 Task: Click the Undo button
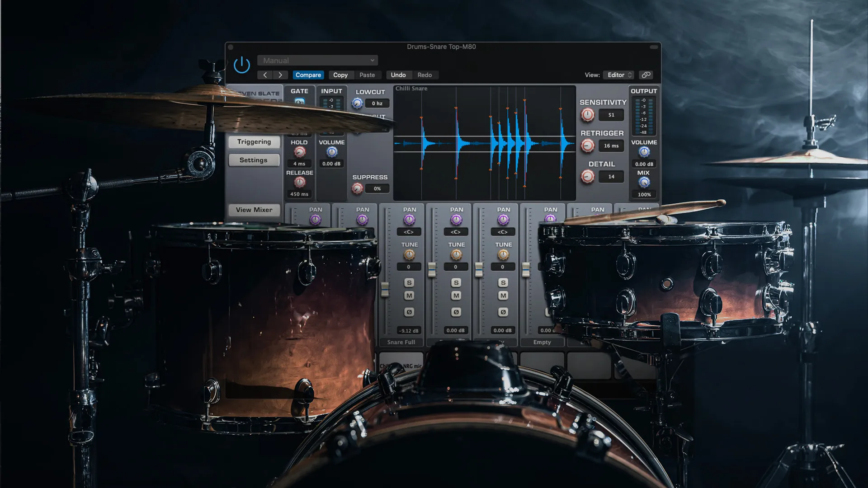click(x=398, y=75)
